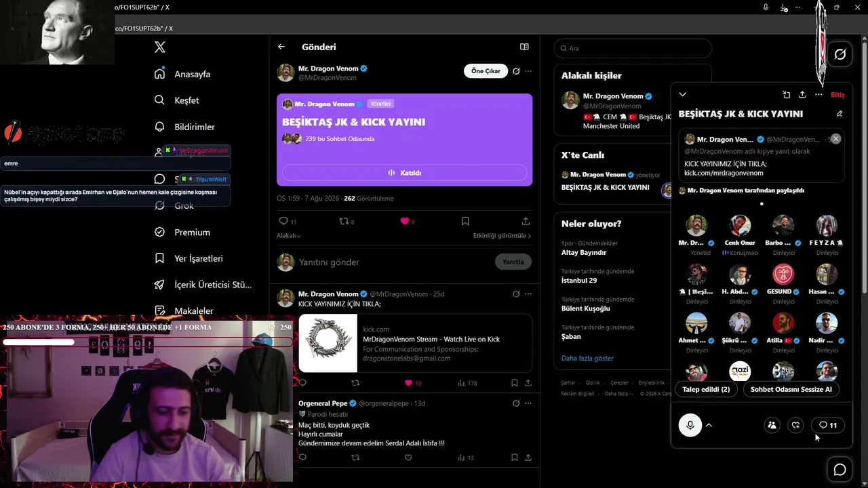Open the Alakalı sort dropdown
Viewport: 868px width, 488px height.
click(x=289, y=236)
